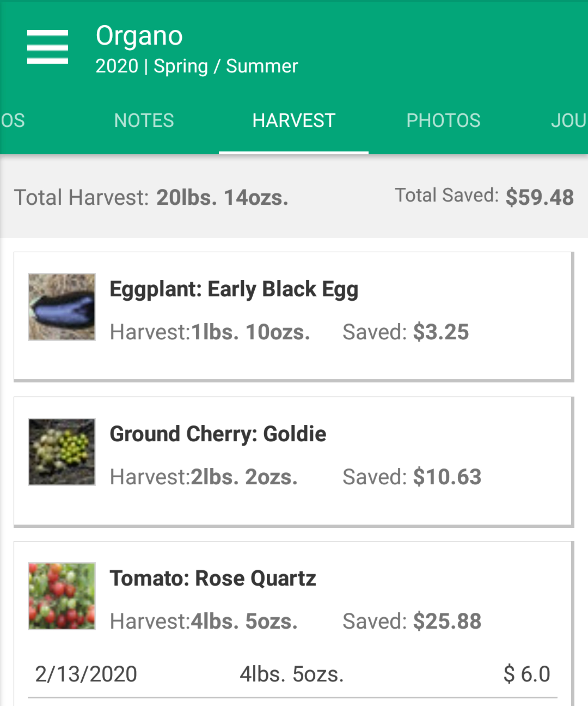Viewport: 588px width, 706px height.
Task: Select the 2020 Spring / Summer season label
Action: click(x=197, y=66)
